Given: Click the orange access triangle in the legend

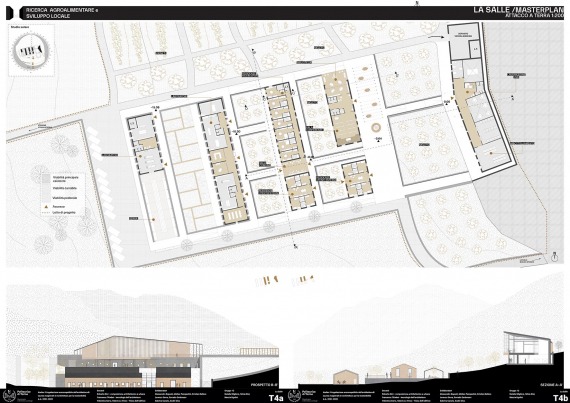Looking at the screenshot, I should pyautogui.click(x=46, y=206).
